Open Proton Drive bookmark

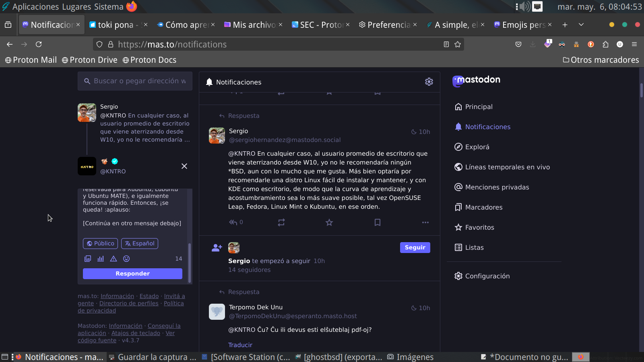(90, 60)
